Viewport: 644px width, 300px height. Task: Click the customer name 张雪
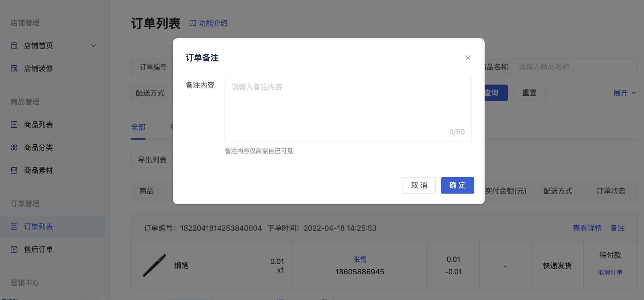click(x=360, y=260)
